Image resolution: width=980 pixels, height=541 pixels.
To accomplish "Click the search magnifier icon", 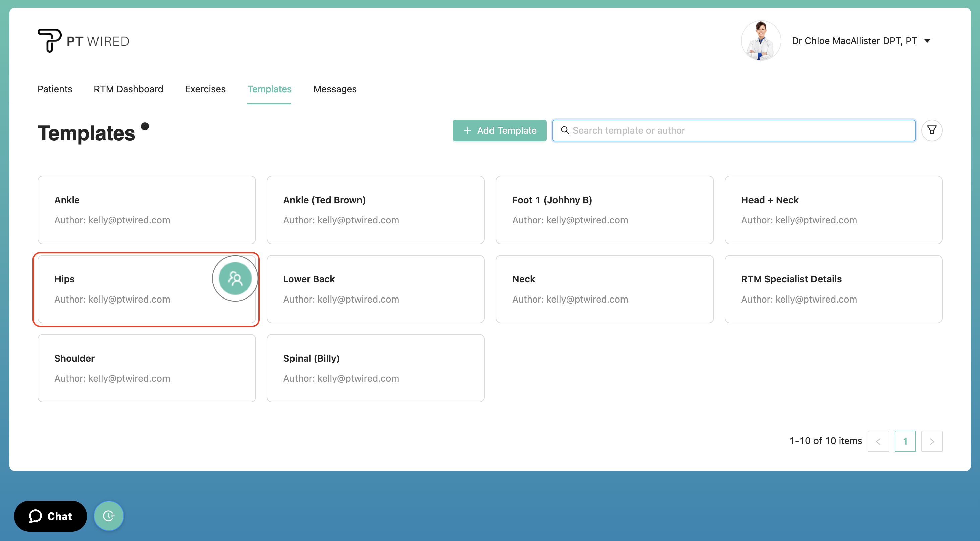I will tap(565, 130).
